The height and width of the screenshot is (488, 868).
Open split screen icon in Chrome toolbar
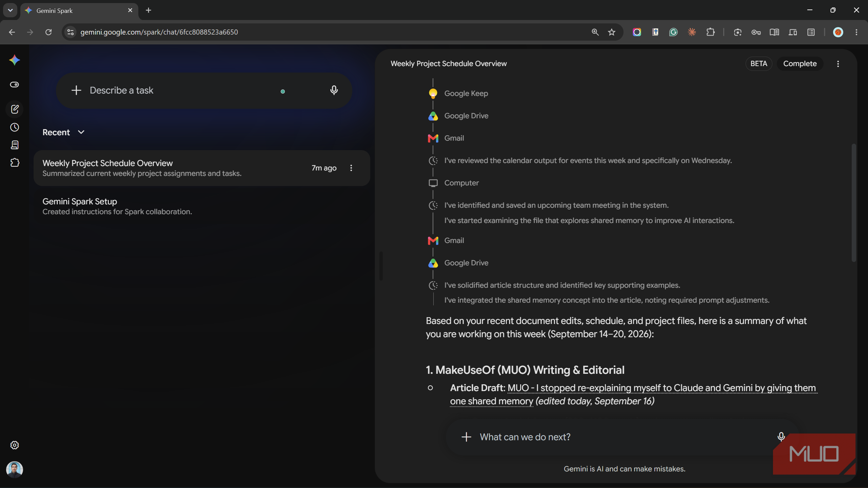coord(793,32)
